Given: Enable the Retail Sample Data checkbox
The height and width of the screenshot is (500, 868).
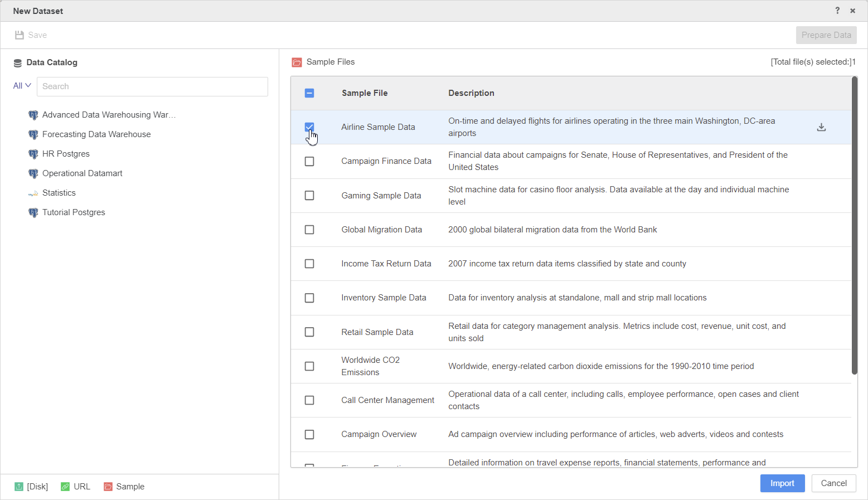Looking at the screenshot, I should (309, 332).
